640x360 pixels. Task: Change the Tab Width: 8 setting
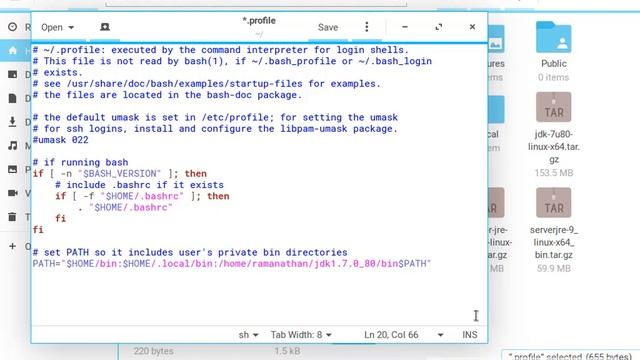301,335
